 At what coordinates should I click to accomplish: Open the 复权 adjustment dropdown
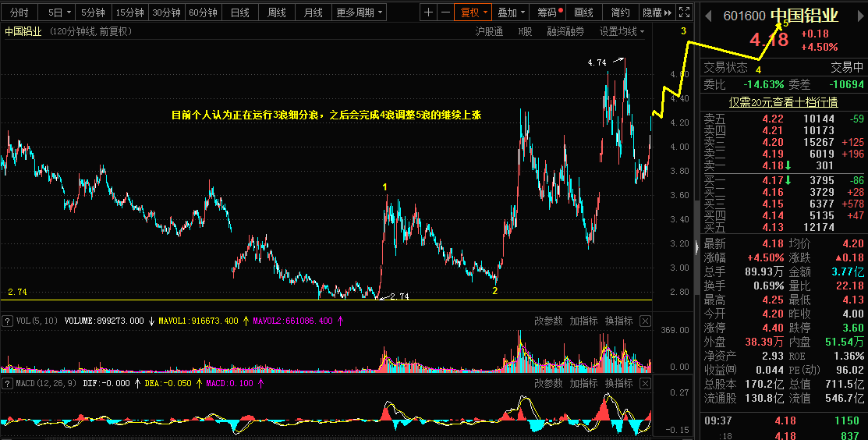(x=473, y=12)
